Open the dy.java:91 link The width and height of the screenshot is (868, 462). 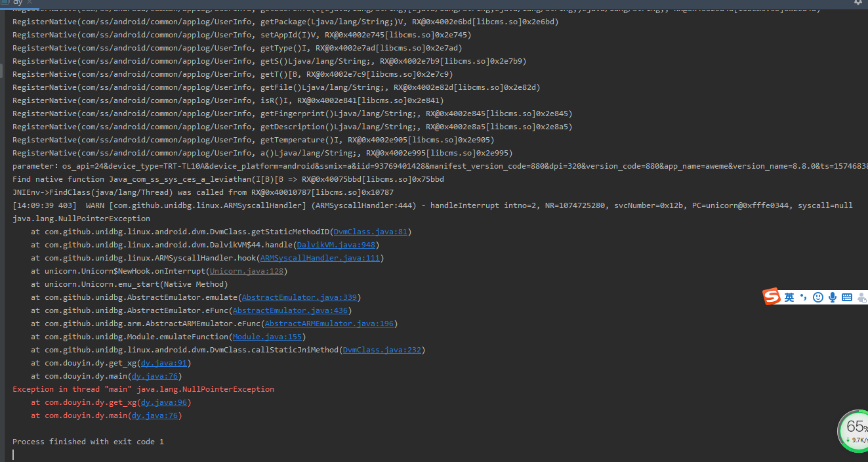pyautogui.click(x=164, y=363)
